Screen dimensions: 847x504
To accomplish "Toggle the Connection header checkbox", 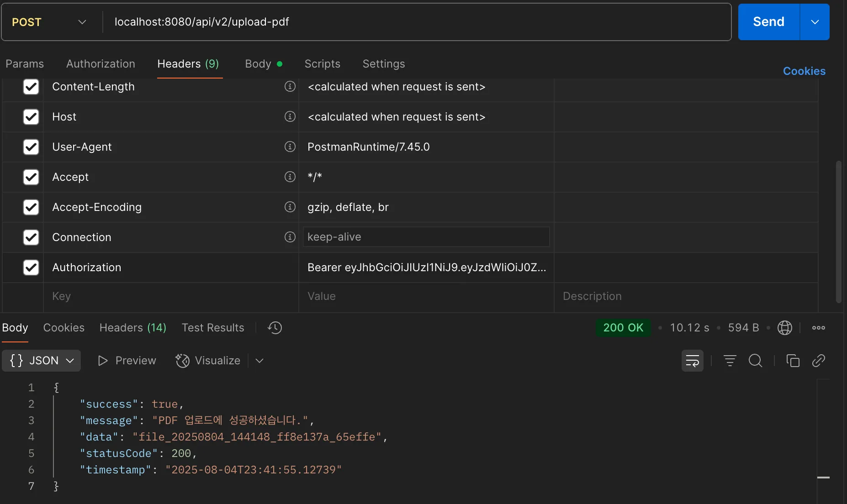I will 31,237.
